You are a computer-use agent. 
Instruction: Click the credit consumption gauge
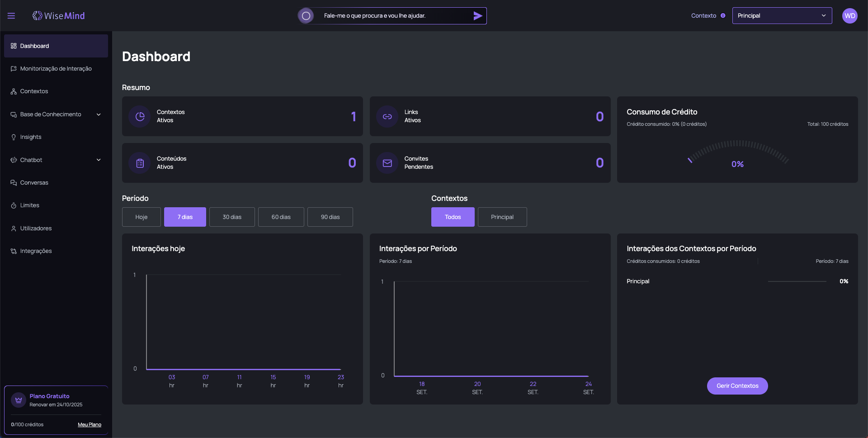737,154
